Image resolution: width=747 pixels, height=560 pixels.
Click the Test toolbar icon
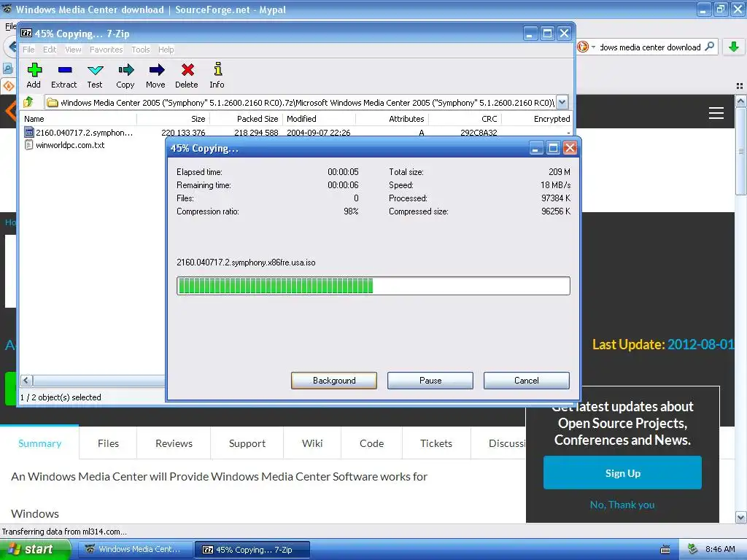click(x=96, y=70)
